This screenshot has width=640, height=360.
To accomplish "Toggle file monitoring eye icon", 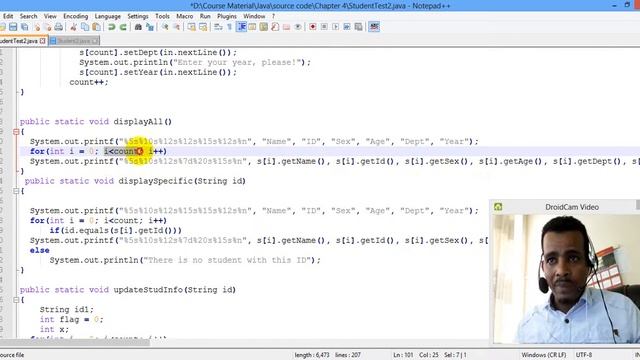I will (298, 27).
